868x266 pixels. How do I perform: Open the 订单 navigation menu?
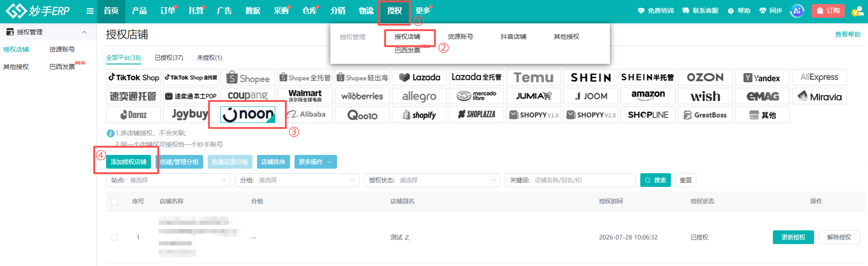(168, 11)
